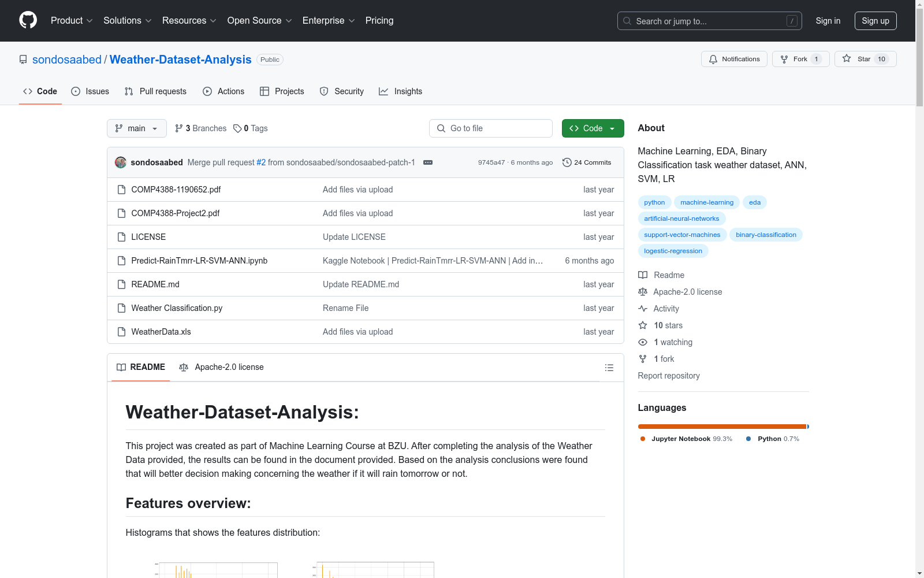View 24 Commits history
Viewport: 924px width, 578px height.
[587, 162]
